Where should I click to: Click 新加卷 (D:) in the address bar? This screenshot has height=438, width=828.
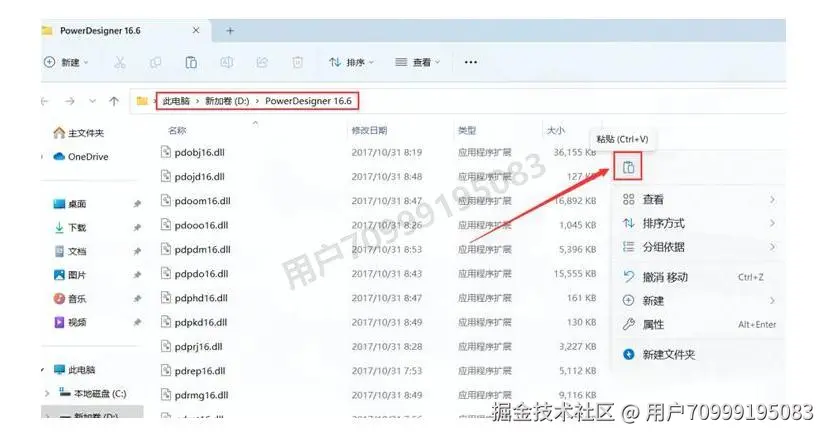click(227, 101)
